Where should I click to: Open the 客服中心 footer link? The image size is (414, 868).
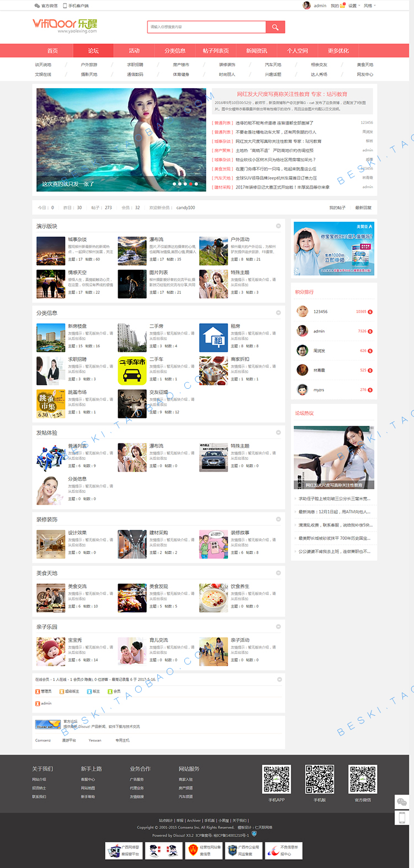point(88,779)
